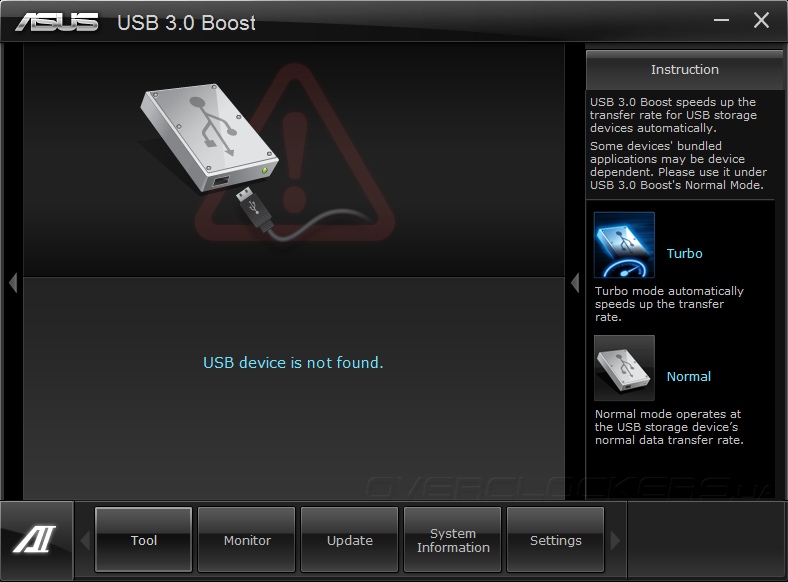
Task: Click the Instruction panel header
Action: coord(684,70)
